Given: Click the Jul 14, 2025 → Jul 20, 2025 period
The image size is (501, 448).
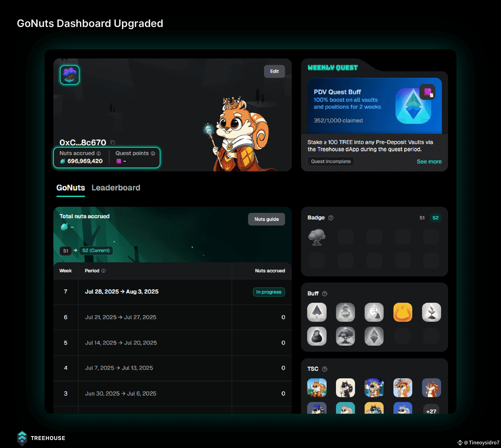Looking at the screenshot, I should (121, 343).
